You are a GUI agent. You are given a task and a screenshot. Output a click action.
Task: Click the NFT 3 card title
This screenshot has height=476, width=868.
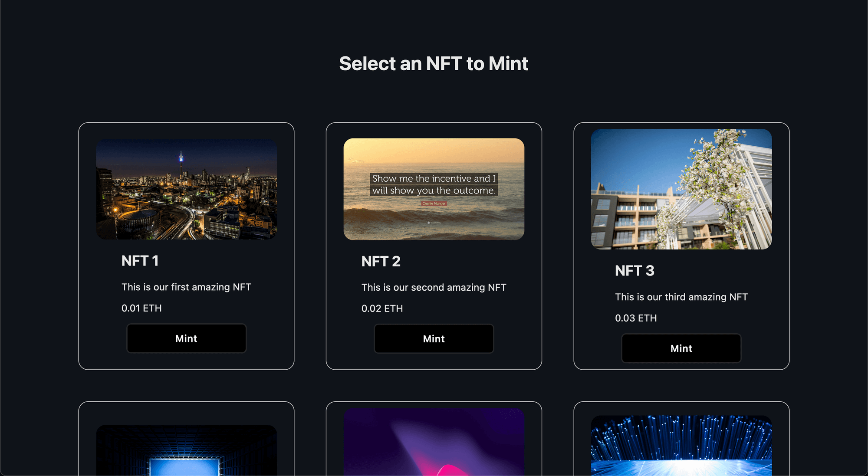pyautogui.click(x=635, y=270)
